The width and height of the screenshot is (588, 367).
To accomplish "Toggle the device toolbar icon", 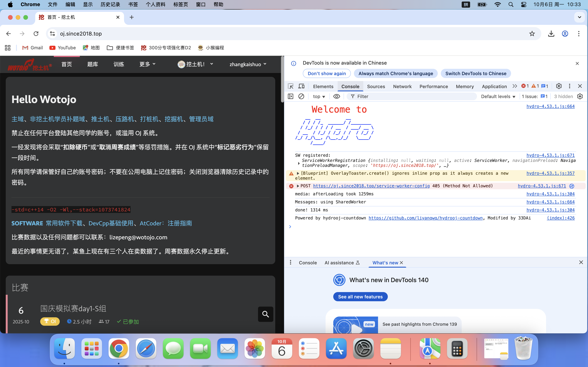I will click(x=301, y=86).
